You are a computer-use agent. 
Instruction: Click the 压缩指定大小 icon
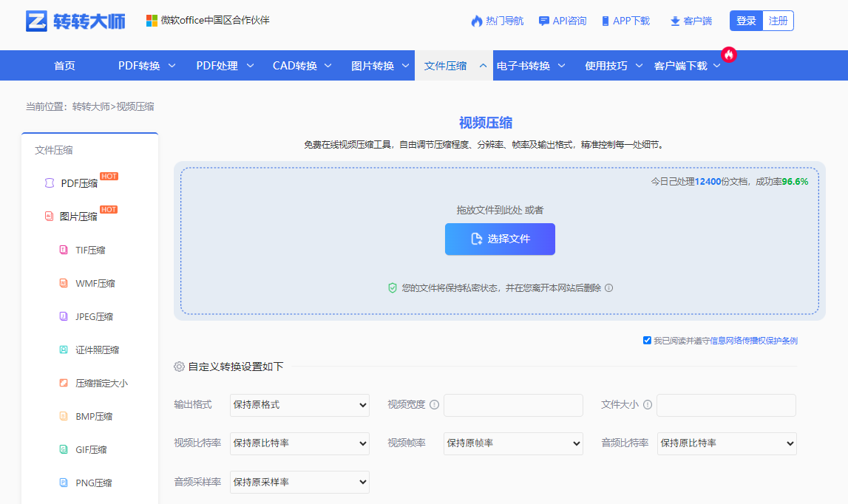tap(64, 383)
